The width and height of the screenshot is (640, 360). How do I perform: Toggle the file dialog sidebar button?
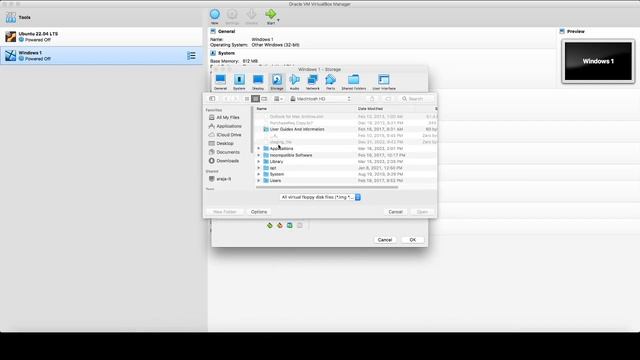[212, 99]
